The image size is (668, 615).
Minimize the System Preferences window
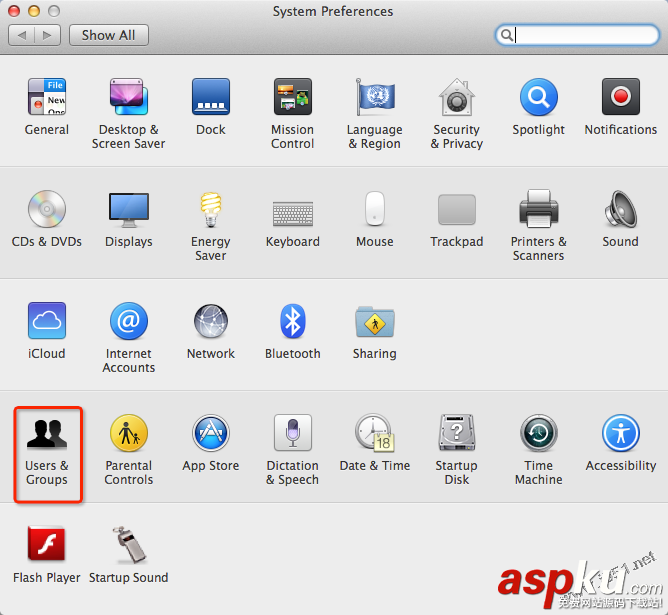pyautogui.click(x=34, y=11)
